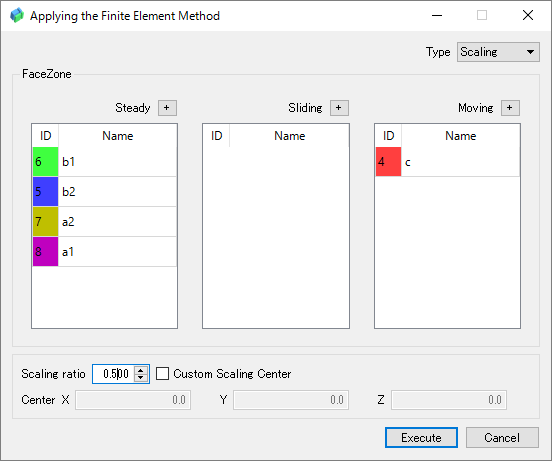The height and width of the screenshot is (461, 552).
Task: Select the green swatch for ID 6
Action: (x=45, y=162)
